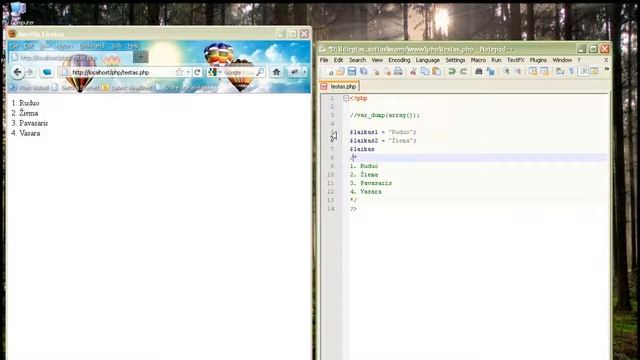The height and width of the screenshot is (360, 640).
Task: Click the user defined language icon
Action: point(595,72)
